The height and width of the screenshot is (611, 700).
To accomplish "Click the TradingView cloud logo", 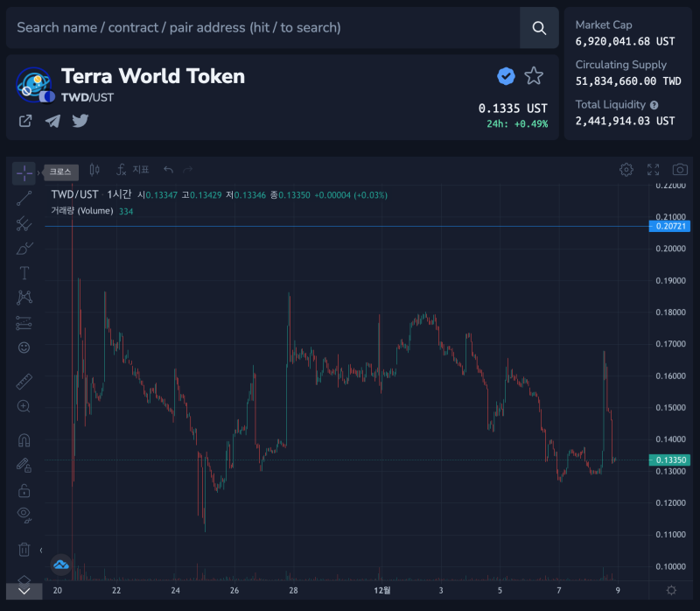I will [61, 565].
